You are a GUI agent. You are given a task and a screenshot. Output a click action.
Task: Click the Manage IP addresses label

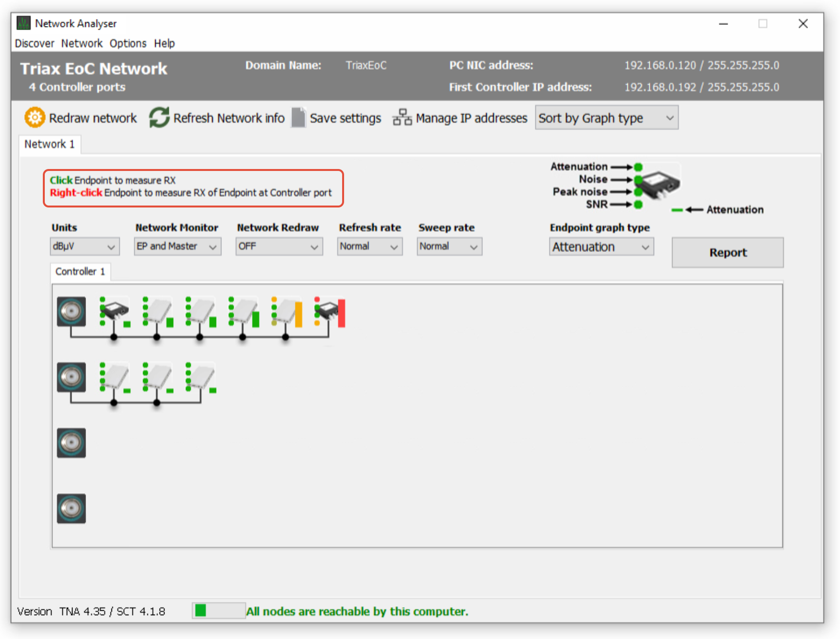pyautogui.click(x=472, y=118)
